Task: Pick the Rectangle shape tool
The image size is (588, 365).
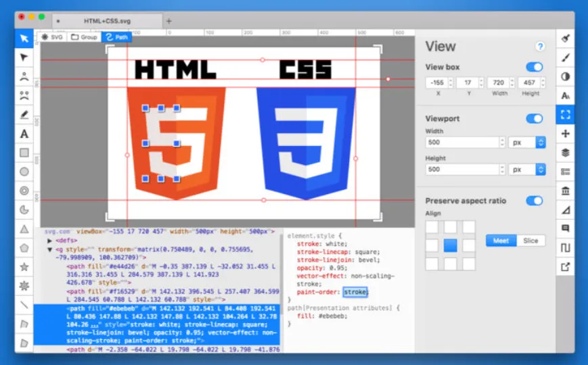Action: 24,153
